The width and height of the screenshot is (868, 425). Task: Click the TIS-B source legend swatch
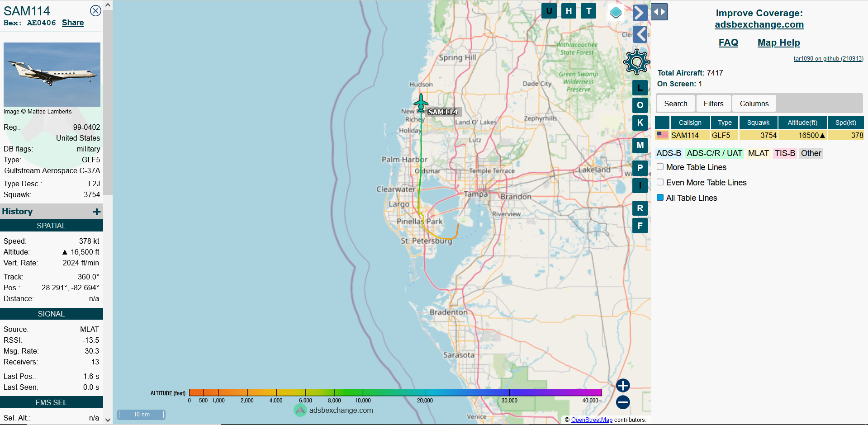785,153
